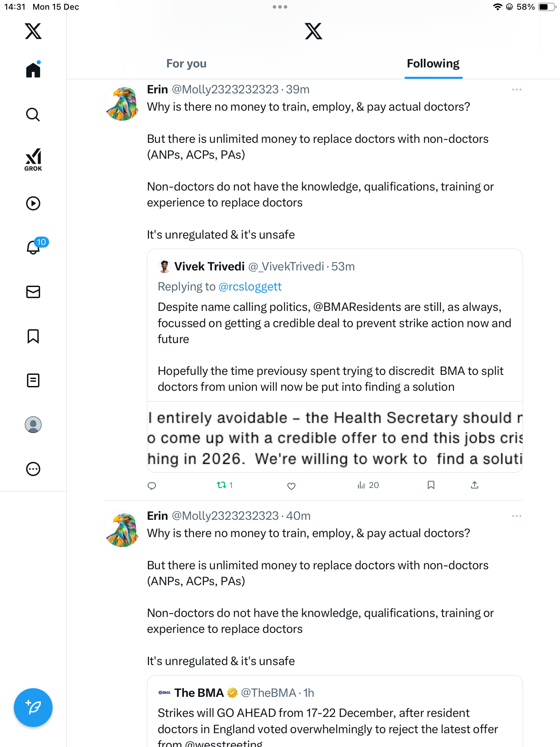Image resolution: width=560 pixels, height=747 pixels.
Task: Go to Home feed icon
Action: click(x=33, y=70)
